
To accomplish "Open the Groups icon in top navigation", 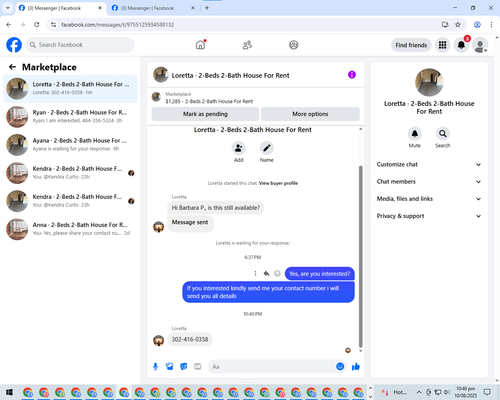I will click(294, 45).
